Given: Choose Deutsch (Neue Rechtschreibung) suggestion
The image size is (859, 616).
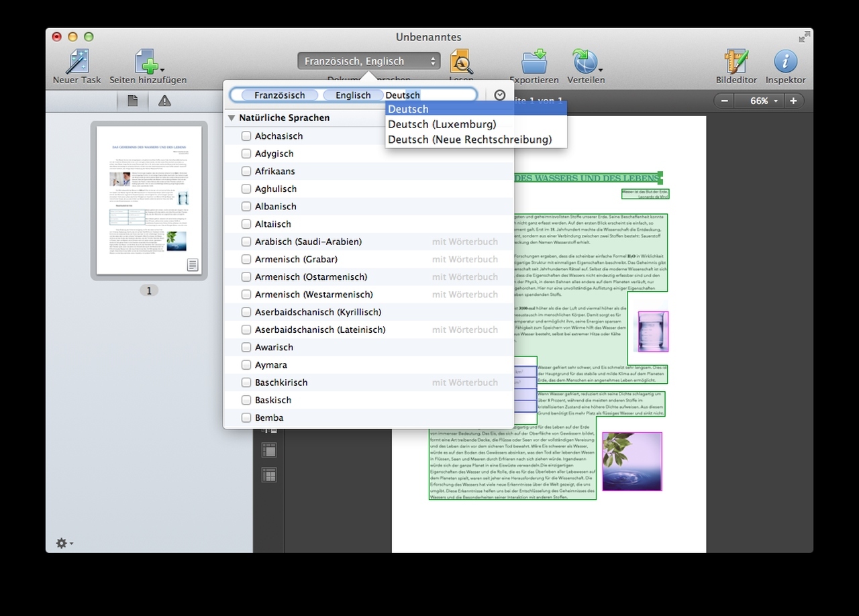Looking at the screenshot, I should 476,140.
